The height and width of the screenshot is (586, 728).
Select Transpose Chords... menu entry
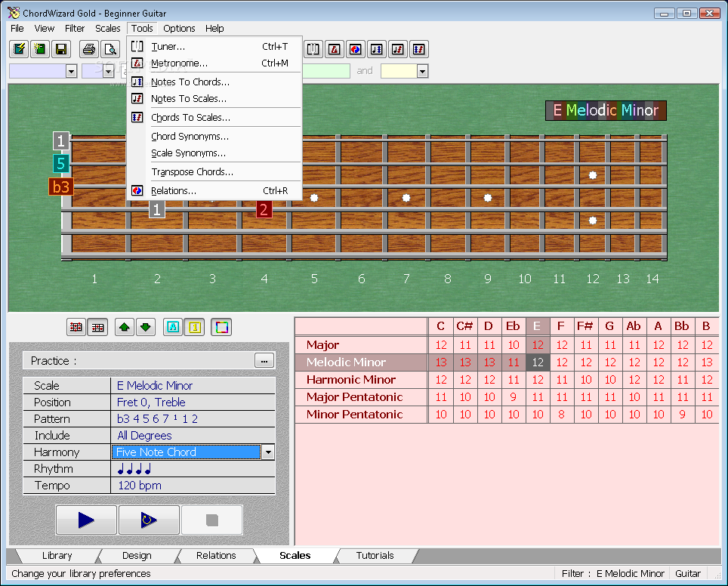(x=214, y=172)
